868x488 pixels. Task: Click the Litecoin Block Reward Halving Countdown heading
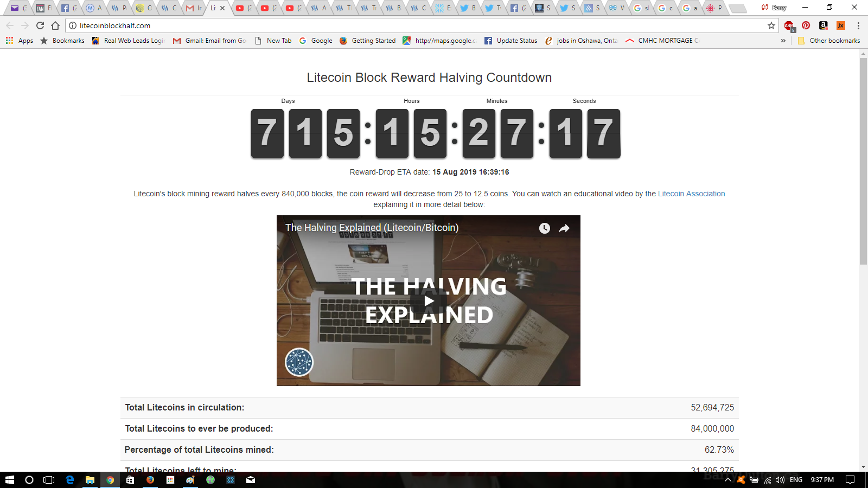tap(429, 78)
